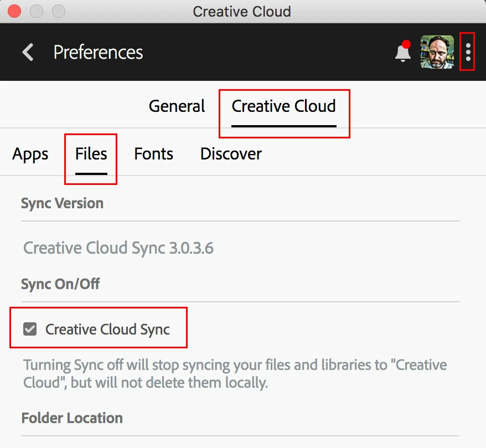Click the Sync Version heading
This screenshot has height=448, width=486.
(62, 204)
